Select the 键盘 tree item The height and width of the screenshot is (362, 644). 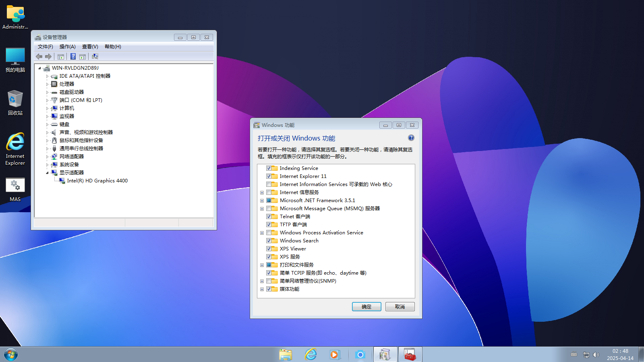(x=64, y=124)
